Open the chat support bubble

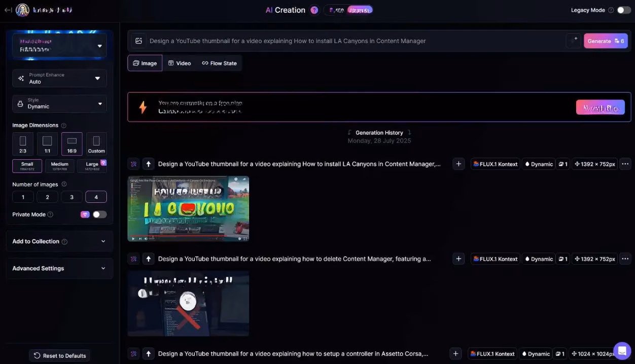622,350
